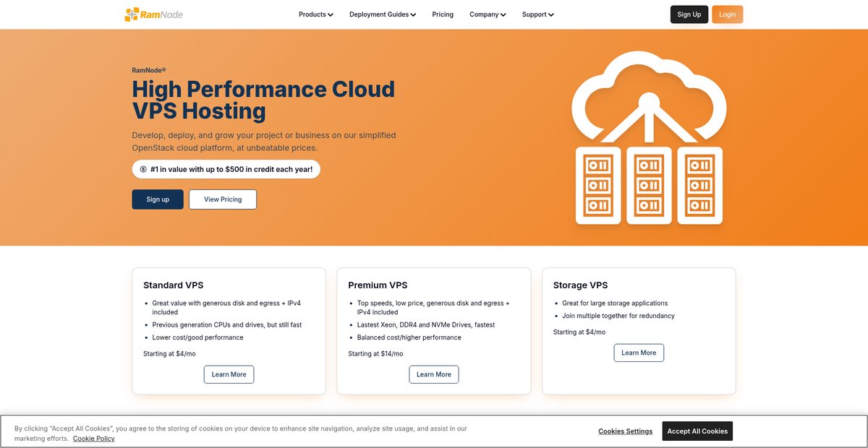The width and height of the screenshot is (868, 448).
Task: Open Cookies Settings
Action: click(x=626, y=431)
